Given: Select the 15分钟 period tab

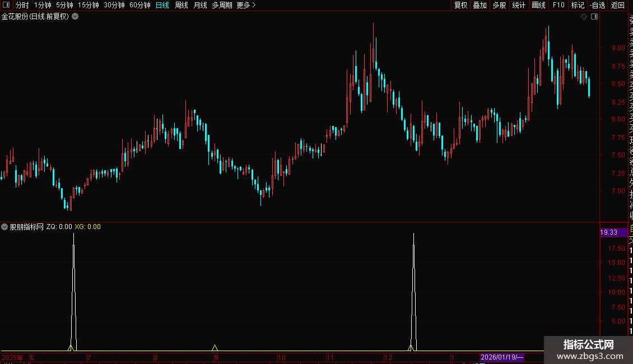Looking at the screenshot, I should (88, 5).
